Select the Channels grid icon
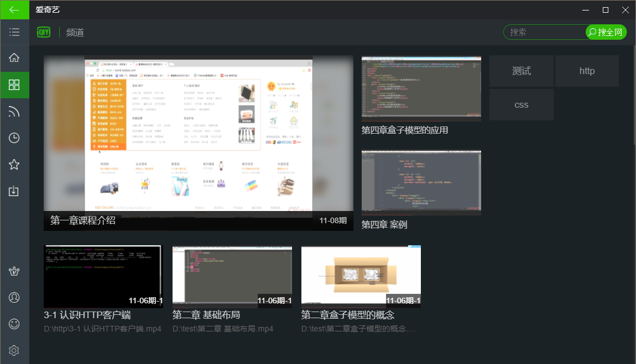Screen dimensions: 636x364 (14, 85)
